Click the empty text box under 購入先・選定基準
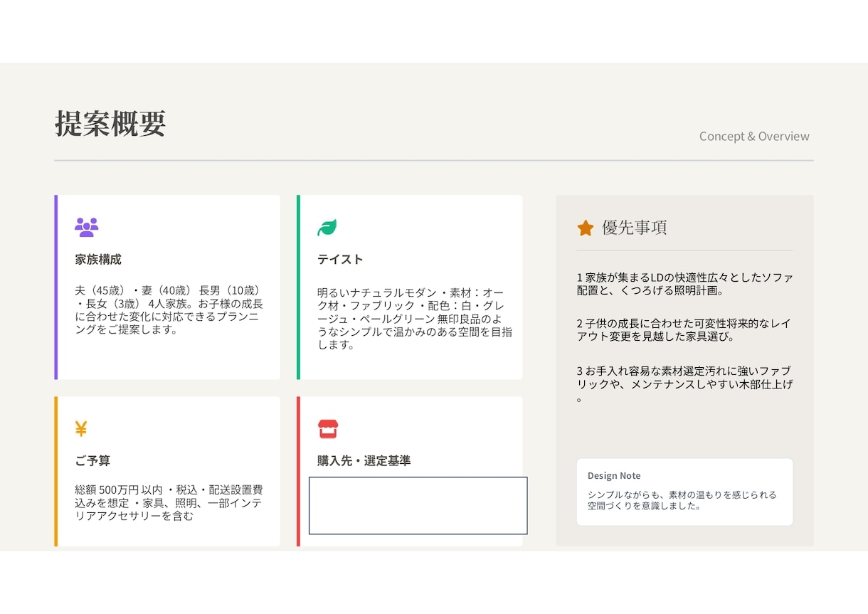Viewport: 868px width, 614px height. pos(418,506)
